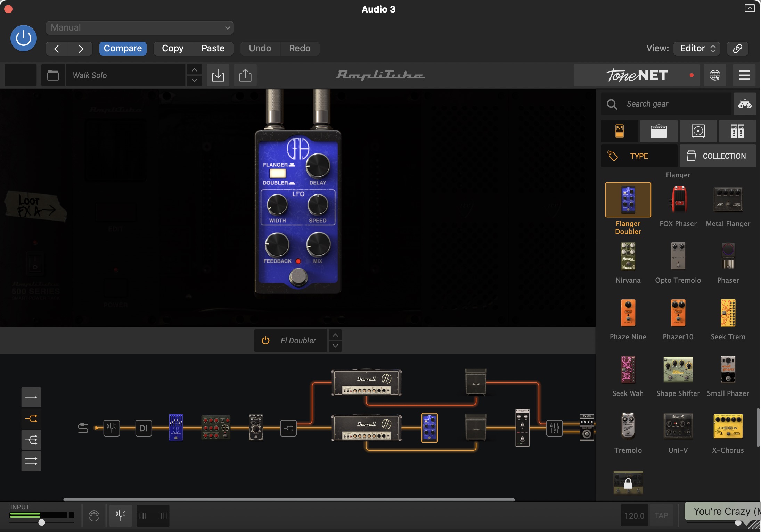Click the DELAY knob on the pedal
The image size is (761, 532).
coord(318,166)
